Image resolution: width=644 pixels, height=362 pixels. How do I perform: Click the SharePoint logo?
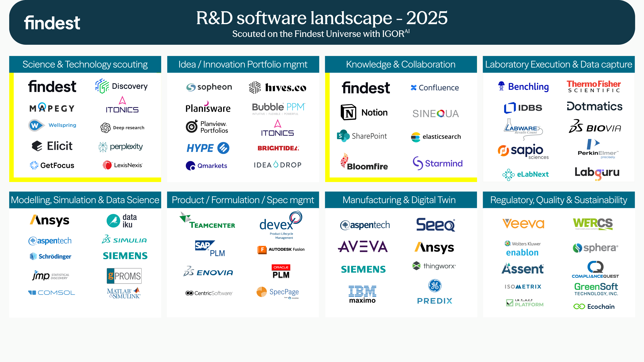tap(362, 136)
